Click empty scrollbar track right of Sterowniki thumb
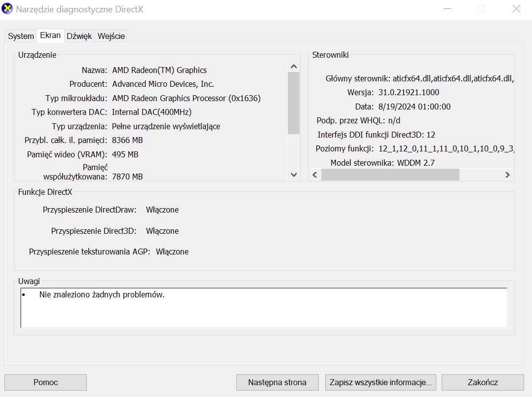 480,175
